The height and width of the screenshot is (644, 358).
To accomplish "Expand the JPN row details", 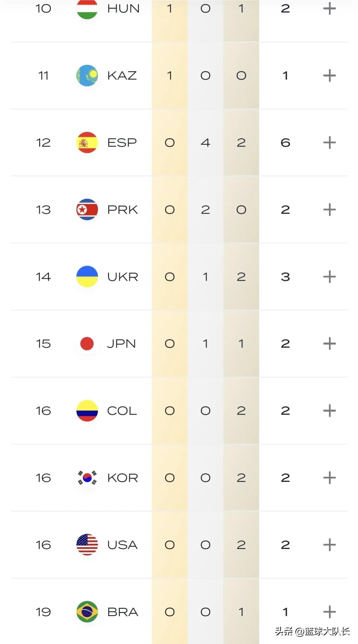I will (x=329, y=344).
